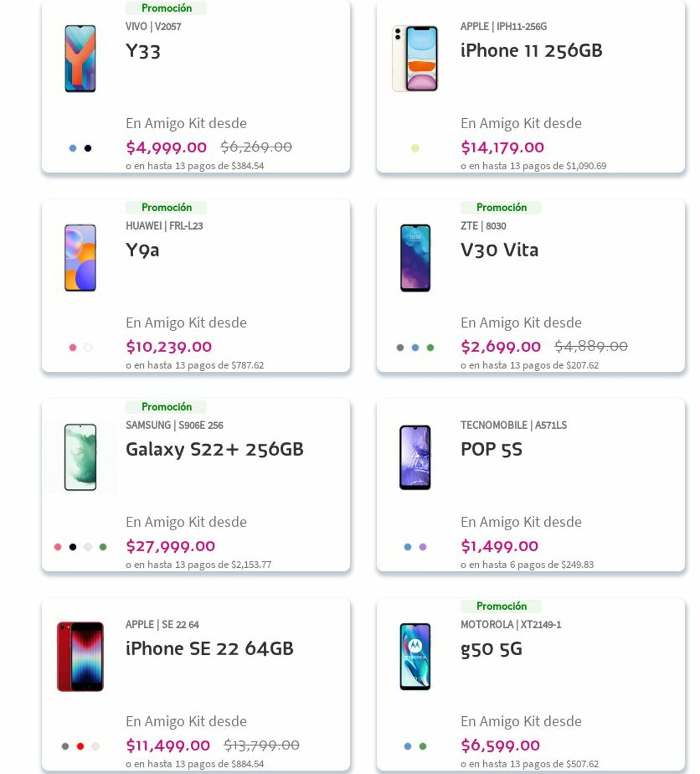Select the gray color dot for V30 Vita
700x774 pixels.
(400, 348)
